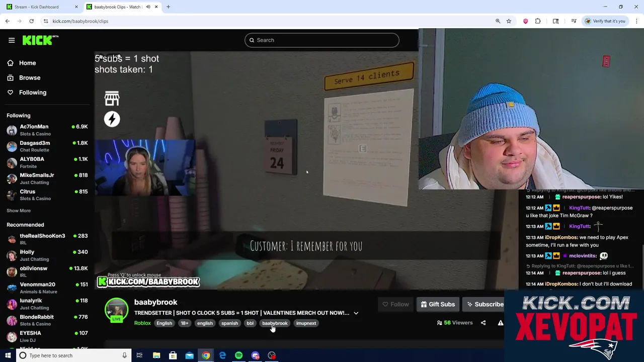Click the Gift Subs button
Image resolution: width=644 pixels, height=362 pixels.
pyautogui.click(x=438, y=304)
